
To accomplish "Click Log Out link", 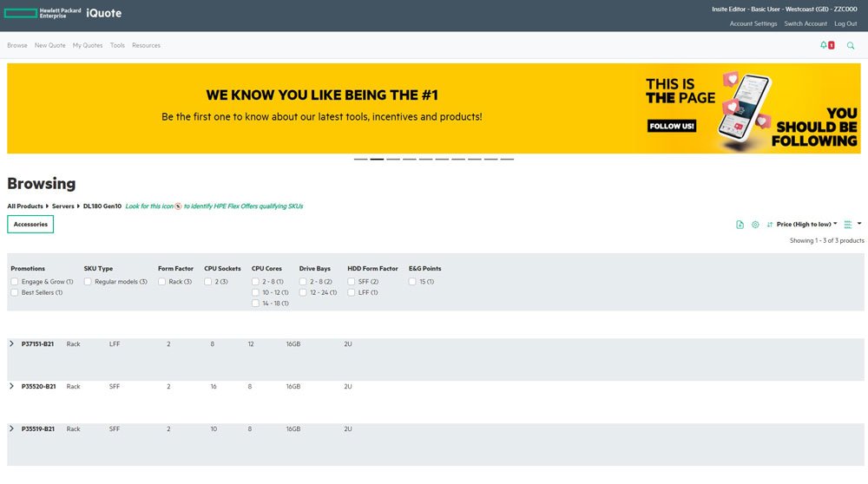I will click(845, 23).
